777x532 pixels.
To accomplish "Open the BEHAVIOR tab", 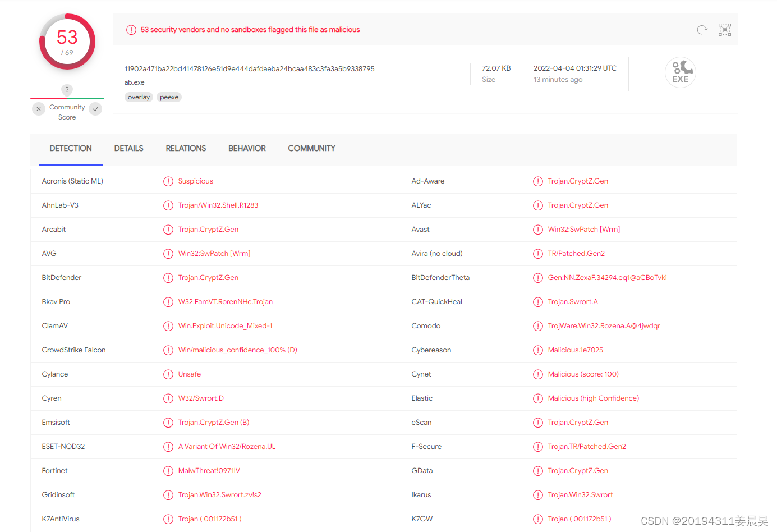I will 247,149.
